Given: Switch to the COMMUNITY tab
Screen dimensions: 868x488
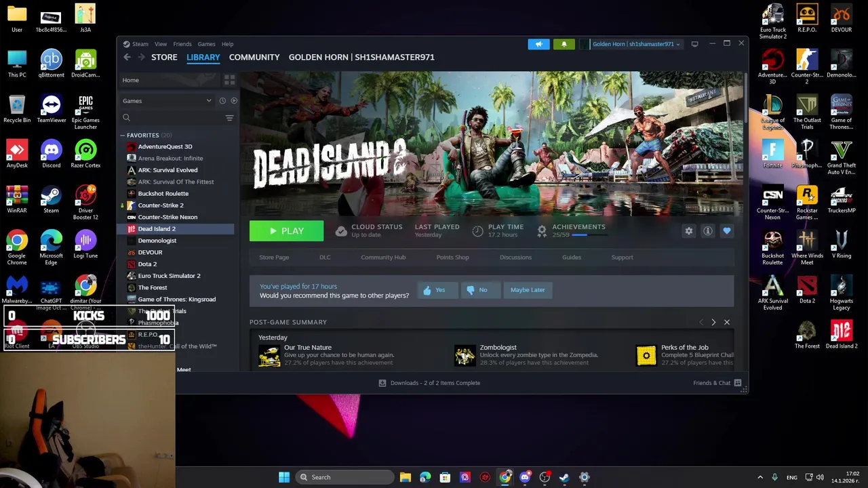Looking at the screenshot, I should click(254, 58).
